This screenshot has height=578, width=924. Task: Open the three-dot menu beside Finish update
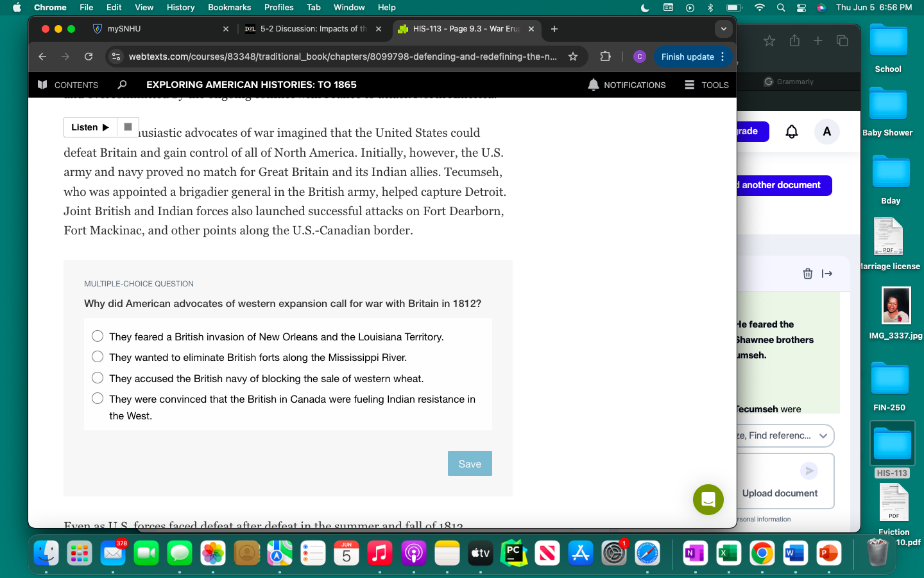tap(723, 57)
